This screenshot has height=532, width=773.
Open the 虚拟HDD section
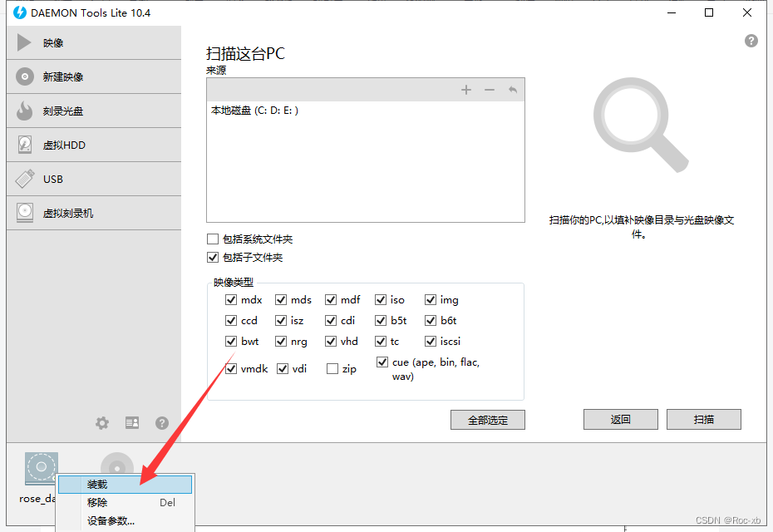94,145
